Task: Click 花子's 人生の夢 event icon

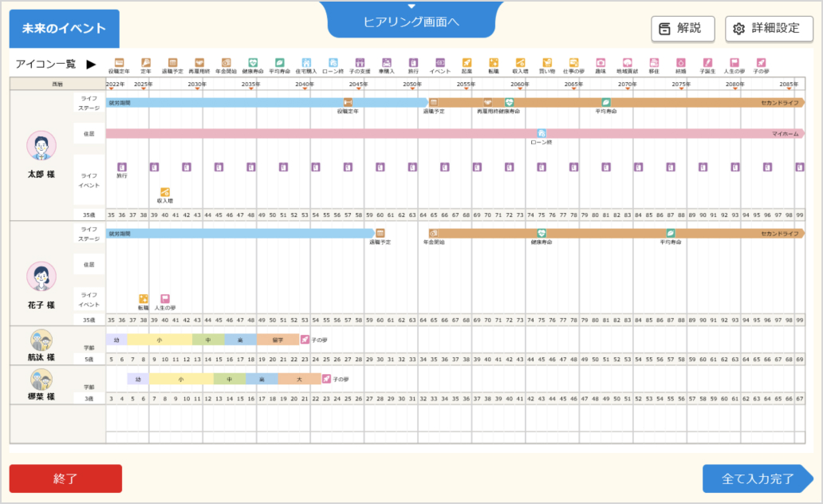Action: 165,299
